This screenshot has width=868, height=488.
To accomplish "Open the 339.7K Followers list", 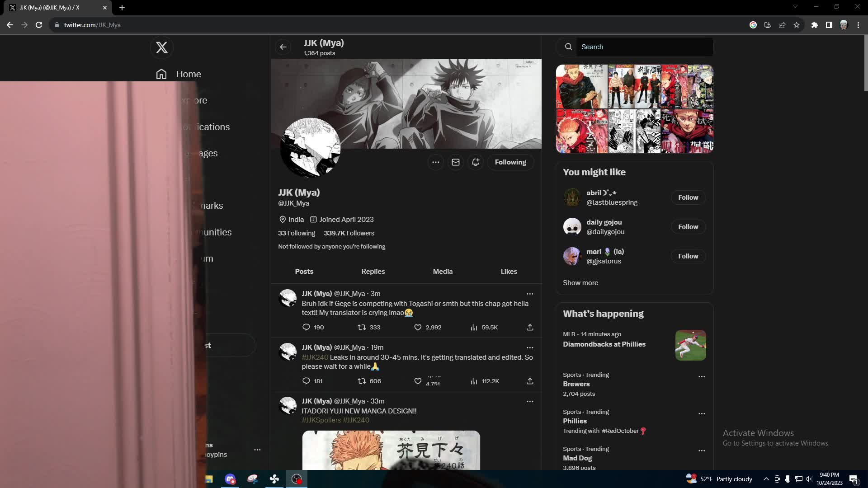I will point(349,233).
